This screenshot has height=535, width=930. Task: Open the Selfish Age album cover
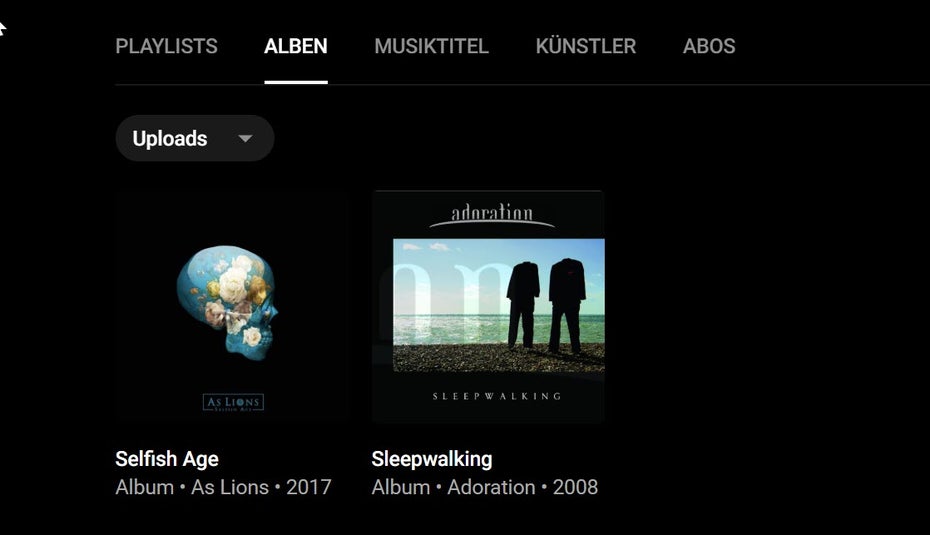coord(231,305)
